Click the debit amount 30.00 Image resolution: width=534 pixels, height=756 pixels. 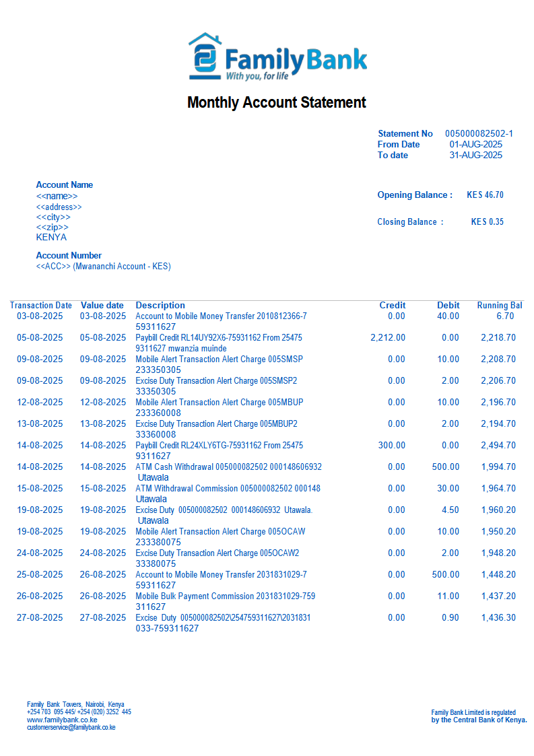click(448, 489)
